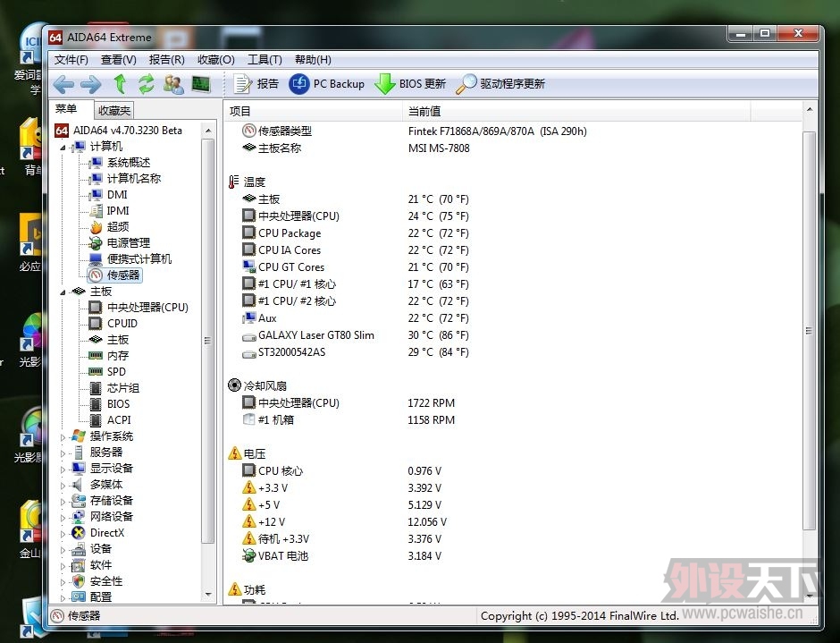
Task: Open the 报告(R) menu
Action: coord(166,60)
